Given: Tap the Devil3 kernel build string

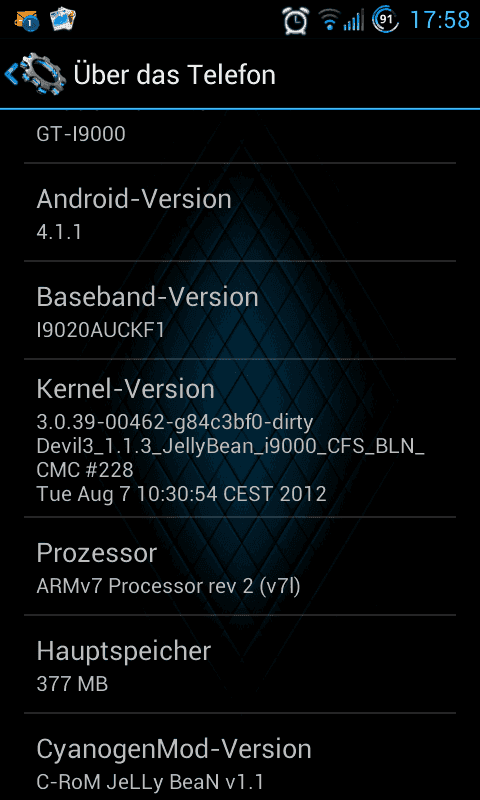Looking at the screenshot, I should point(231,458).
